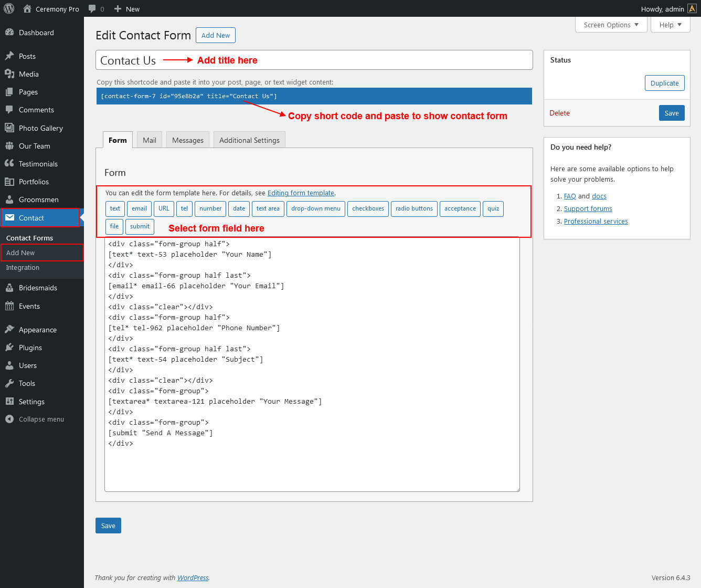
Task: Insert a file upload tag
Action: [114, 226]
